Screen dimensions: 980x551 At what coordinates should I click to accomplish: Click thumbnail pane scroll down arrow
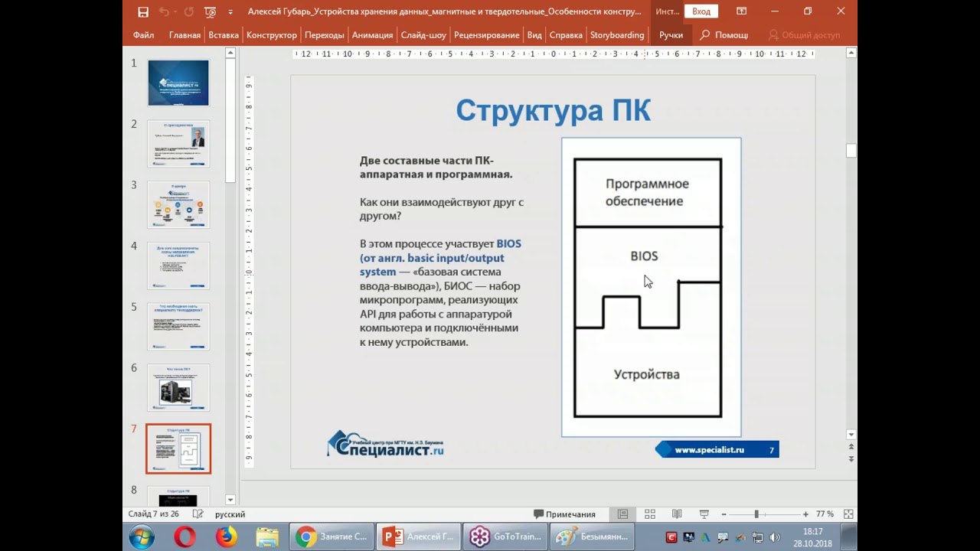[x=230, y=500]
